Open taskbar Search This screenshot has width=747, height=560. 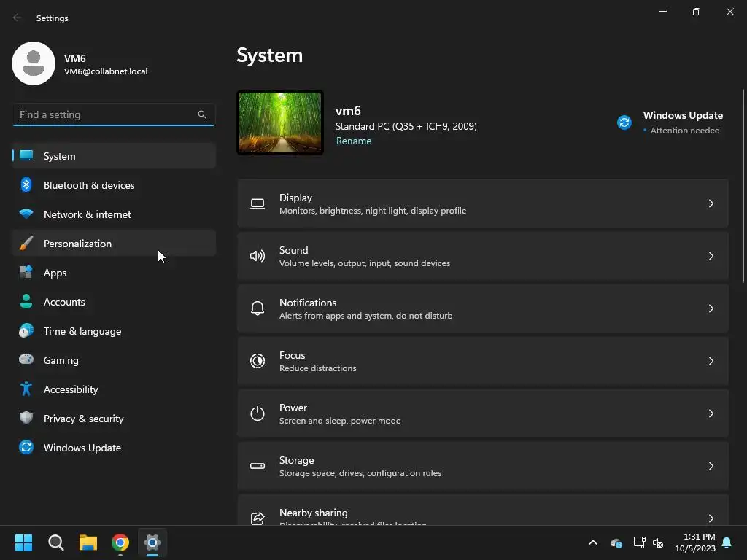[x=55, y=542]
